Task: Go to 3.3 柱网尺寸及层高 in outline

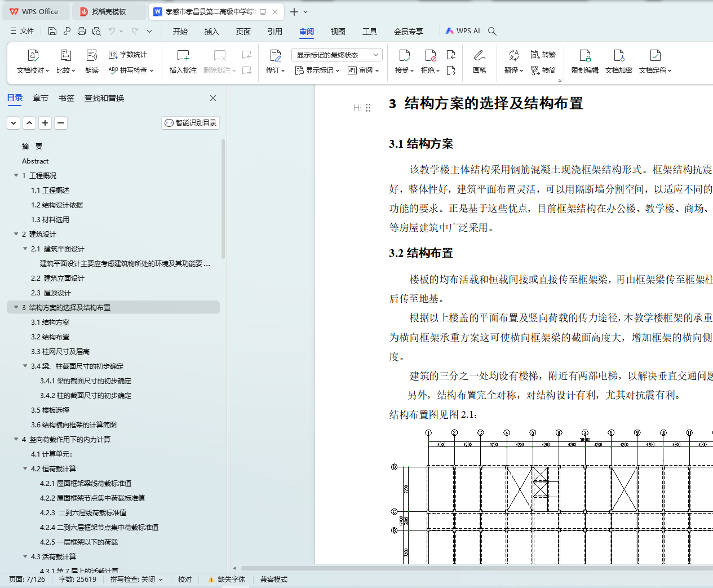Action: (x=60, y=351)
